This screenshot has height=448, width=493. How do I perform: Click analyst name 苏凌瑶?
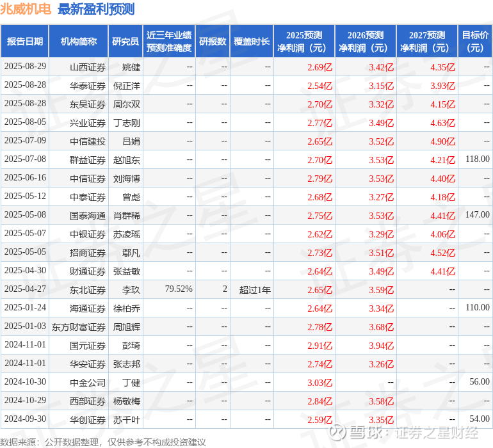point(126,234)
